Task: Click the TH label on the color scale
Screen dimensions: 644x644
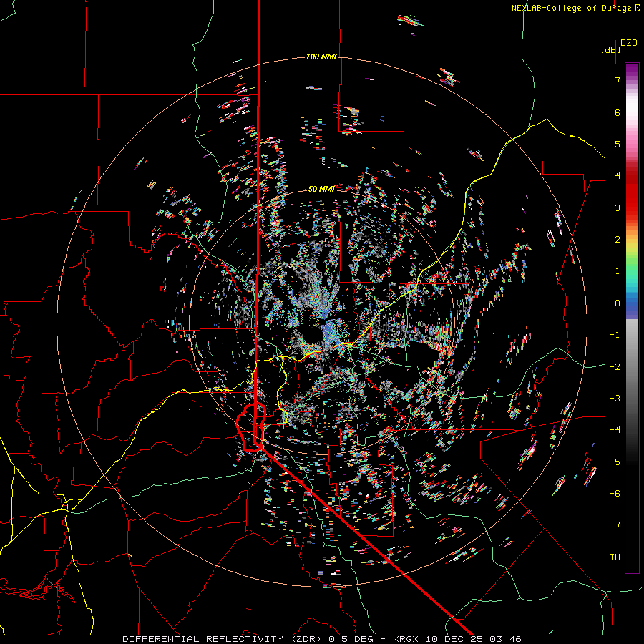Action: pos(615,557)
